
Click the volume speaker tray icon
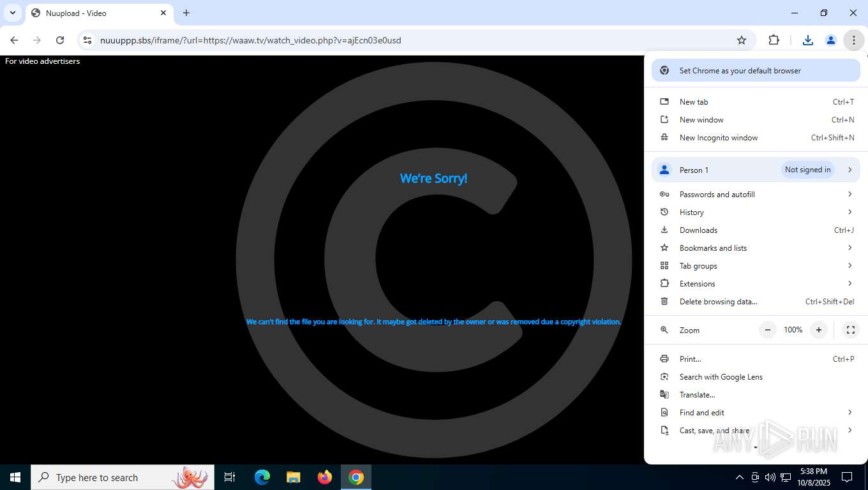(770, 477)
